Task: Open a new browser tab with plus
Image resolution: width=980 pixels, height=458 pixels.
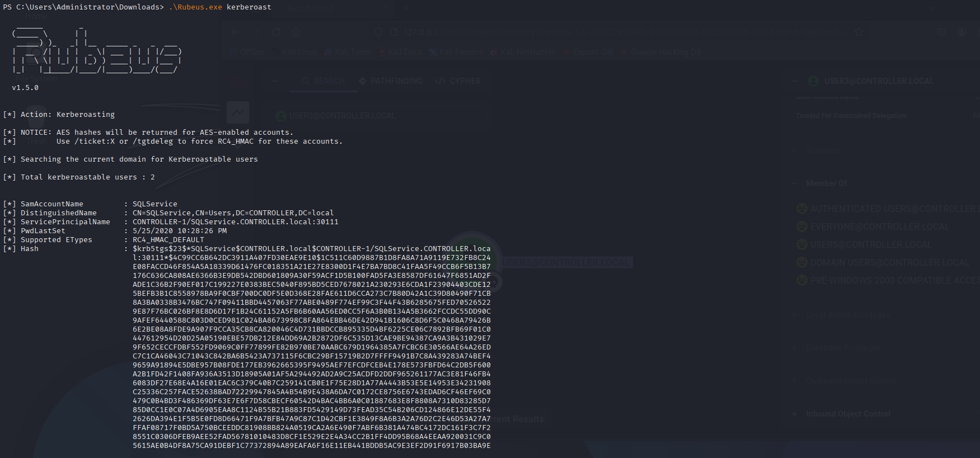Action: click(407, 8)
